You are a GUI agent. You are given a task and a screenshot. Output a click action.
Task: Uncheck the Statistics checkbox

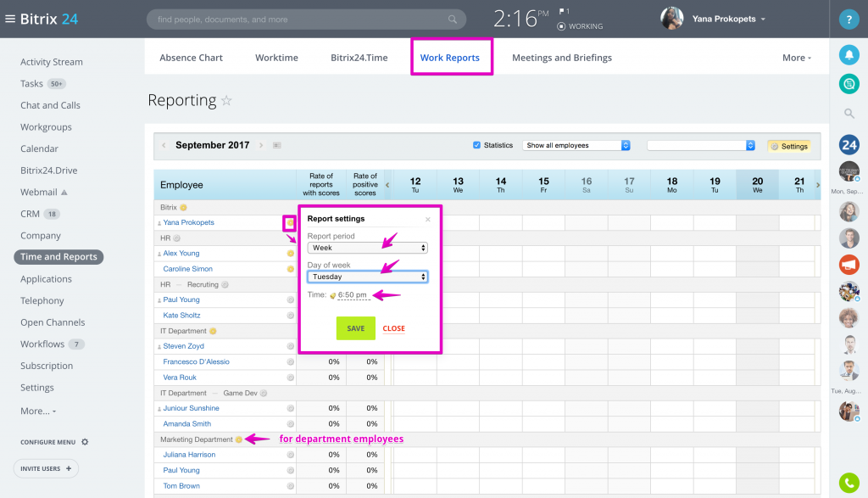pyautogui.click(x=476, y=145)
